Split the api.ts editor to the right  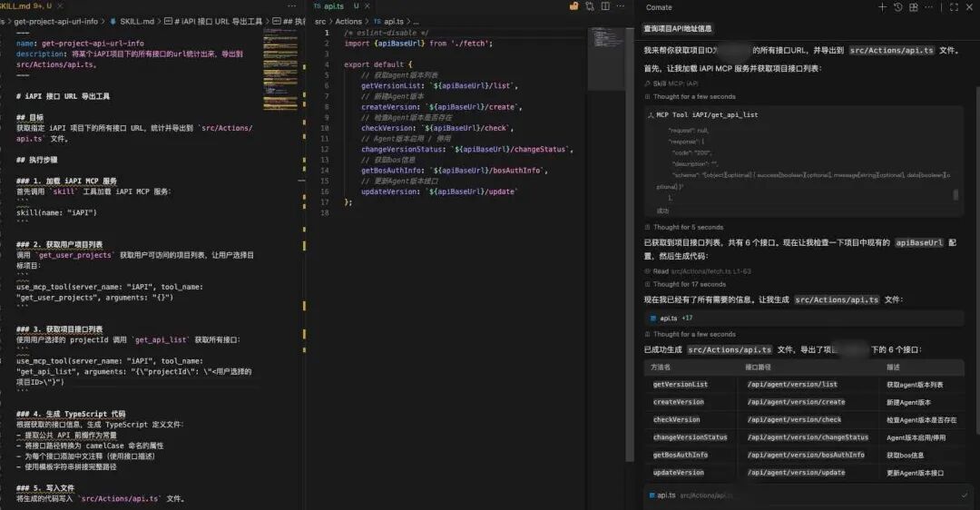click(605, 6)
